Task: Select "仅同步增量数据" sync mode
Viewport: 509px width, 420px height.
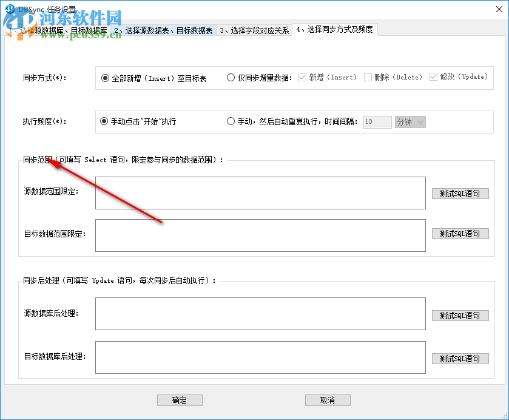Action: point(231,78)
